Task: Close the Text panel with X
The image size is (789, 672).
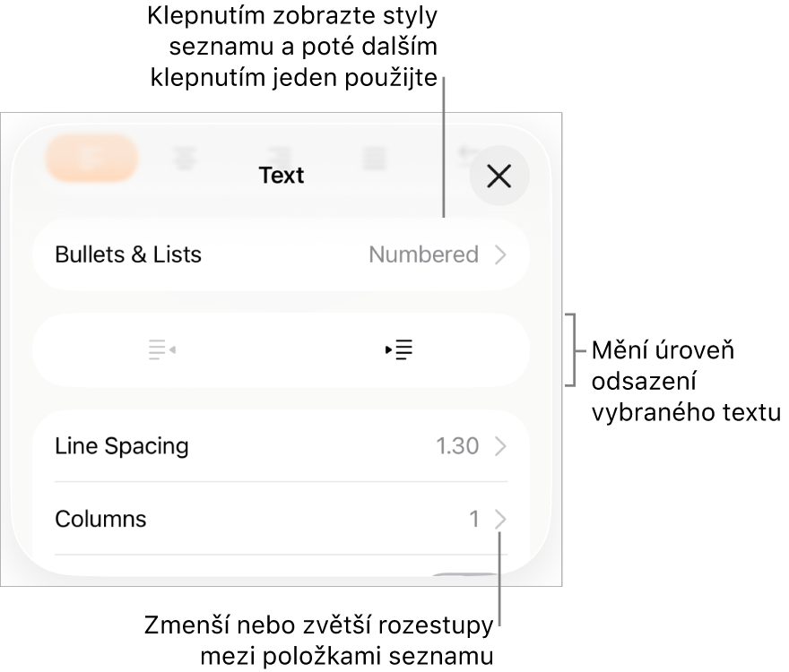Action: pos(499,177)
